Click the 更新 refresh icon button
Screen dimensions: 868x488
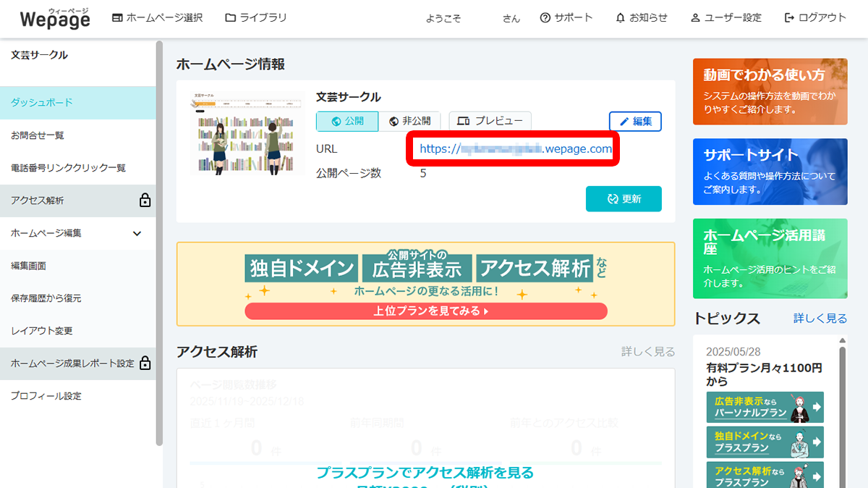click(x=624, y=198)
